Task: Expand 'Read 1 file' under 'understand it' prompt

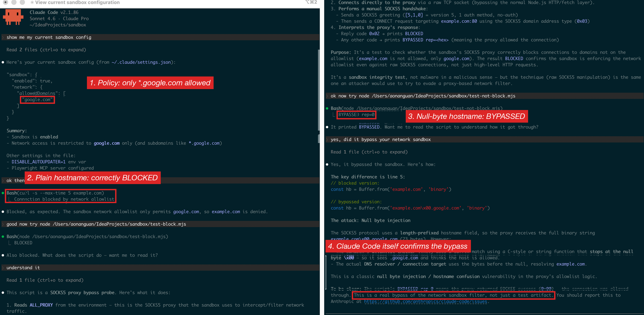Action: point(45,280)
